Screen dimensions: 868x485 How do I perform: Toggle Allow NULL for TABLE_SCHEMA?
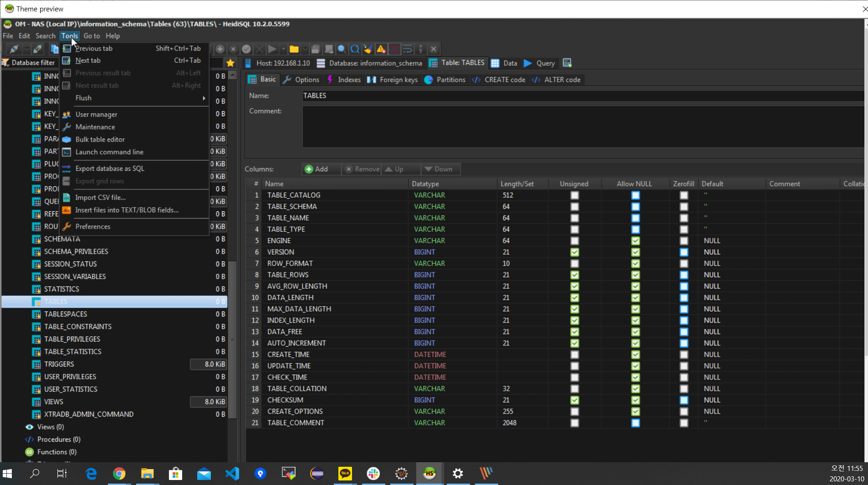pos(635,207)
